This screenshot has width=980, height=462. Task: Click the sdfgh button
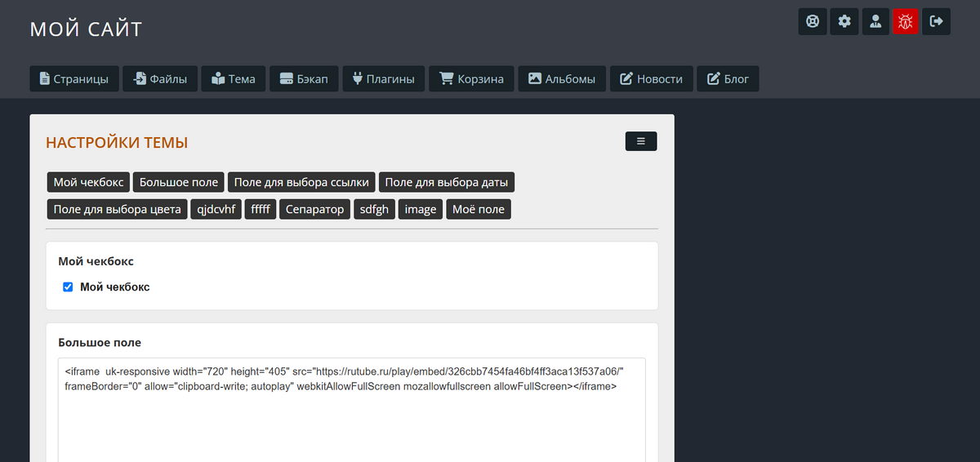tap(374, 209)
